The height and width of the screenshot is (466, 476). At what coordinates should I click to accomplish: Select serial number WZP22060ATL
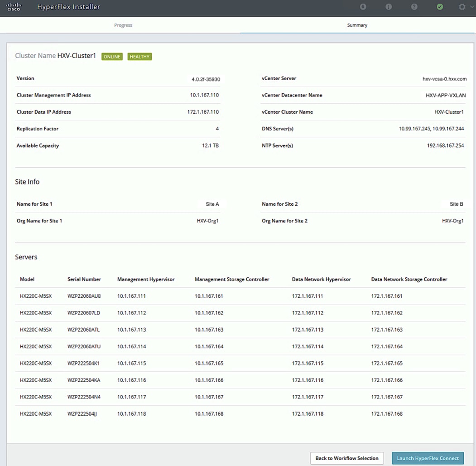click(x=83, y=330)
